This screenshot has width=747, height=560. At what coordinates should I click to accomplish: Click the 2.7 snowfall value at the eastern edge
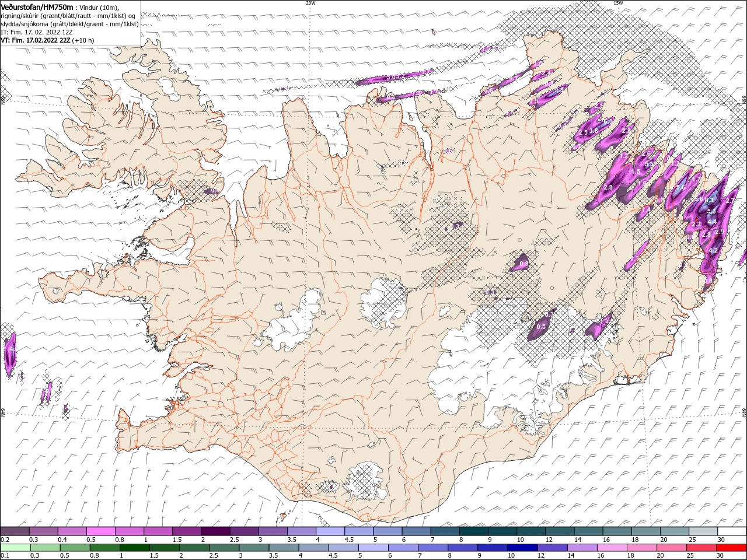click(x=729, y=201)
